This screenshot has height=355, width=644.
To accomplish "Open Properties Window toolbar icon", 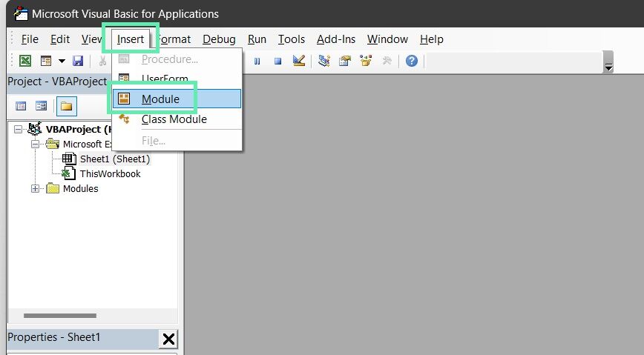I will [x=345, y=61].
